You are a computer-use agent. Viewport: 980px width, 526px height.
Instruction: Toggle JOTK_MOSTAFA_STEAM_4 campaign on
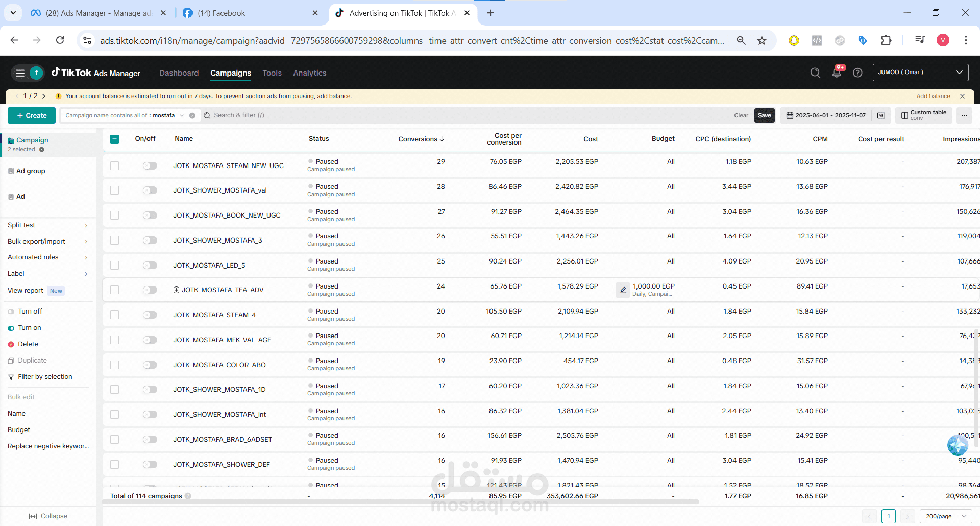point(150,315)
